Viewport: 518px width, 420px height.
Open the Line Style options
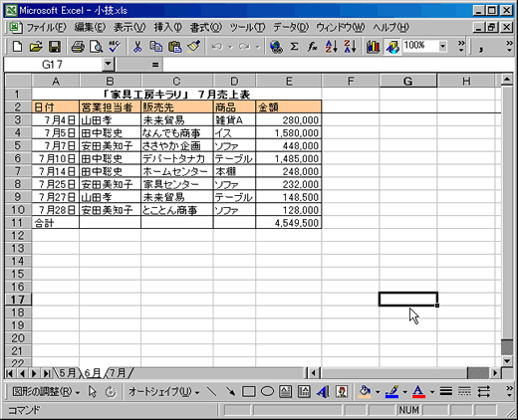(446, 392)
